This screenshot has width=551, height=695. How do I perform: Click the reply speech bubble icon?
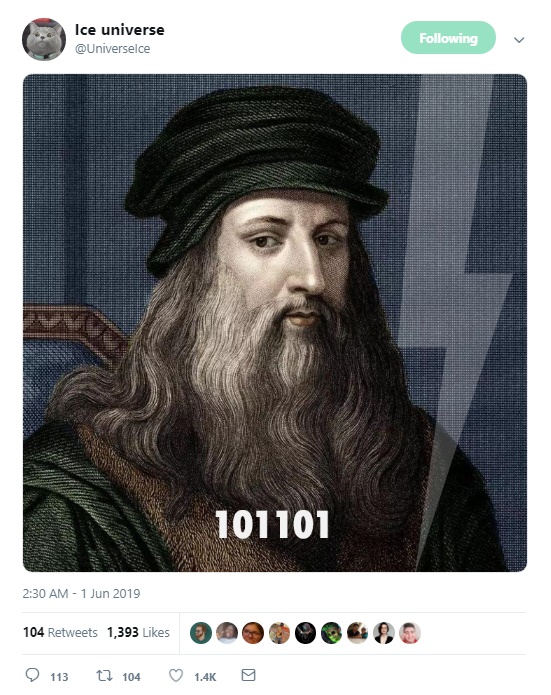pyautogui.click(x=32, y=675)
